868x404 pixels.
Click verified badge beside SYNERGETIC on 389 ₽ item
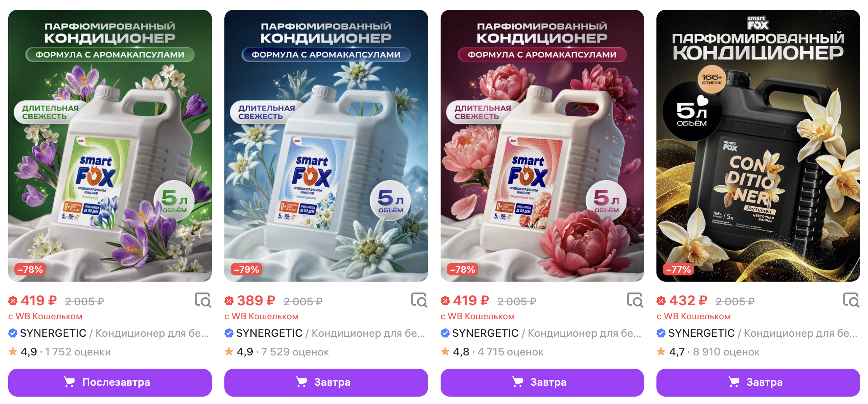point(229,333)
